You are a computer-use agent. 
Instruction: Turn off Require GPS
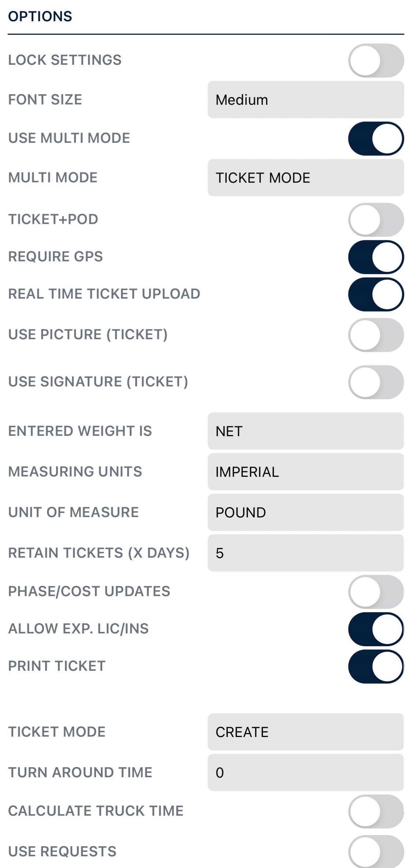coord(376,257)
